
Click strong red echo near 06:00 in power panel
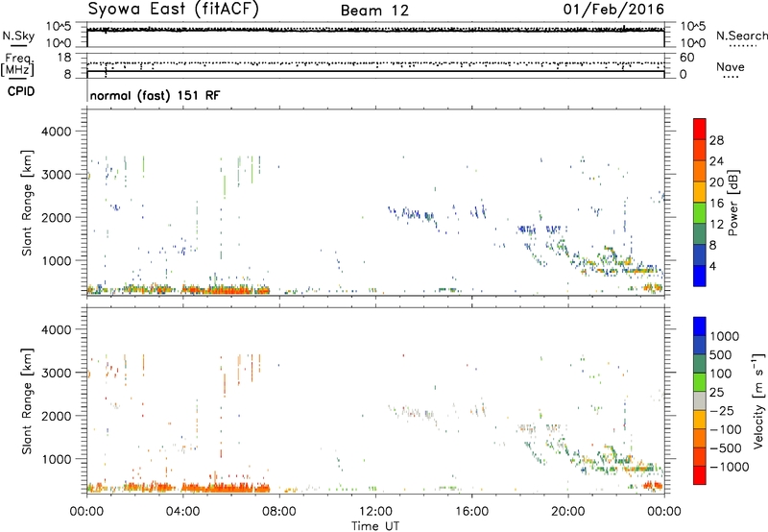point(230,290)
